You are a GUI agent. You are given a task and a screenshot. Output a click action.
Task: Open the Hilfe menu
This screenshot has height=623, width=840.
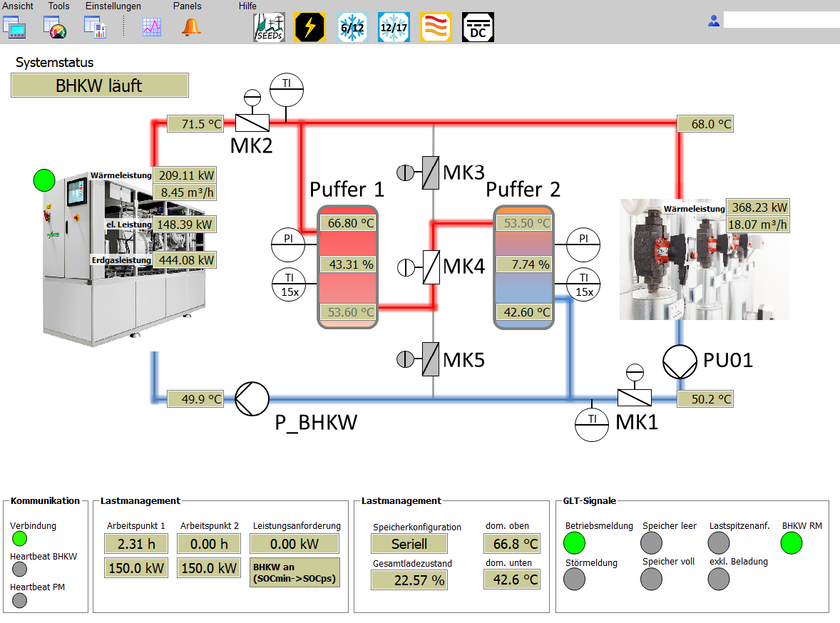coord(247,6)
